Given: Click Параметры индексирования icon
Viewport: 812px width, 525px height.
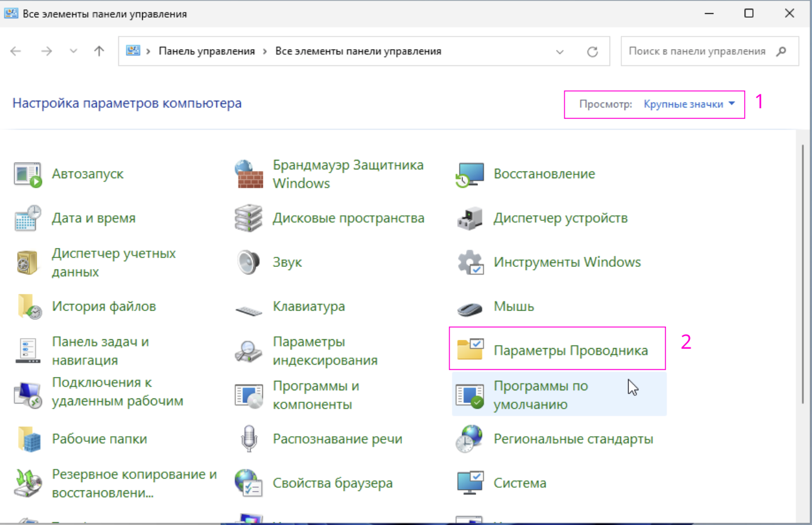Looking at the screenshot, I should 249,351.
